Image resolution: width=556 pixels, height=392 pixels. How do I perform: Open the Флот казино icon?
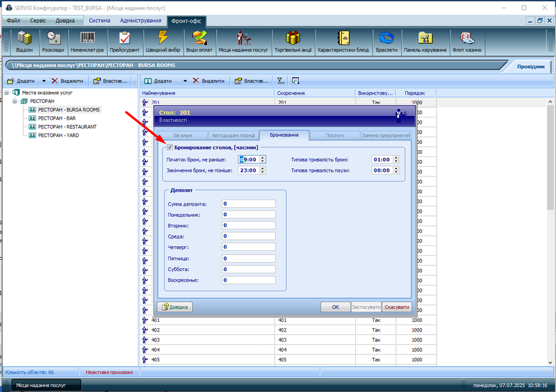tap(467, 40)
